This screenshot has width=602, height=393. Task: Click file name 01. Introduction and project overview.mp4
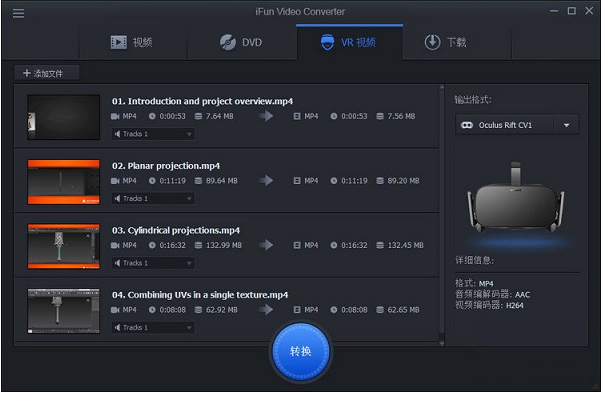pyautogui.click(x=202, y=101)
